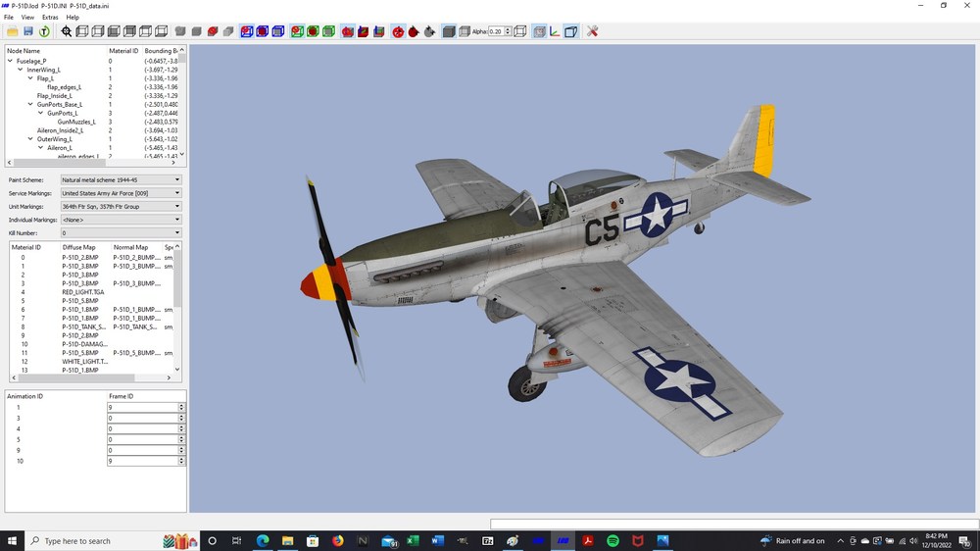Toggle the highlighted red bug icon

tap(398, 31)
